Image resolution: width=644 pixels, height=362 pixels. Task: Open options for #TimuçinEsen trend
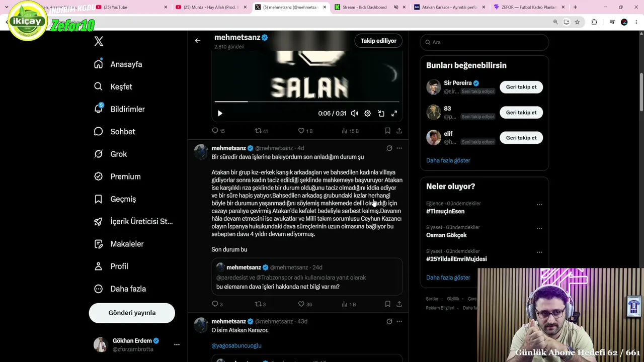point(539,205)
